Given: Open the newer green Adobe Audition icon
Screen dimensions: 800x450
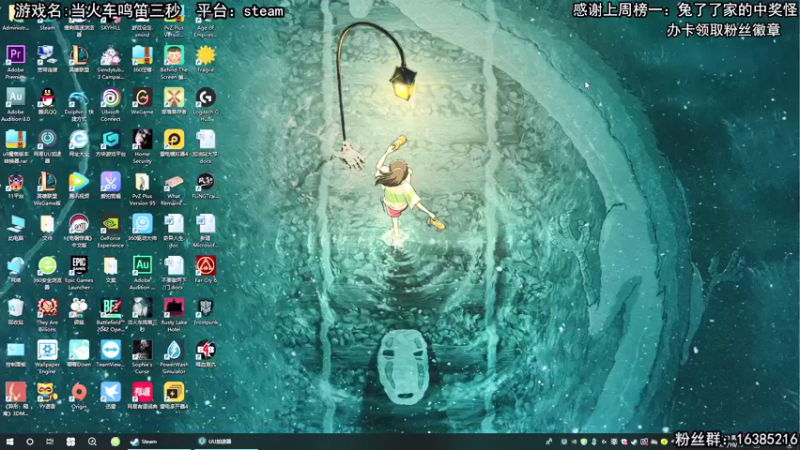Looking at the screenshot, I should tap(142, 265).
